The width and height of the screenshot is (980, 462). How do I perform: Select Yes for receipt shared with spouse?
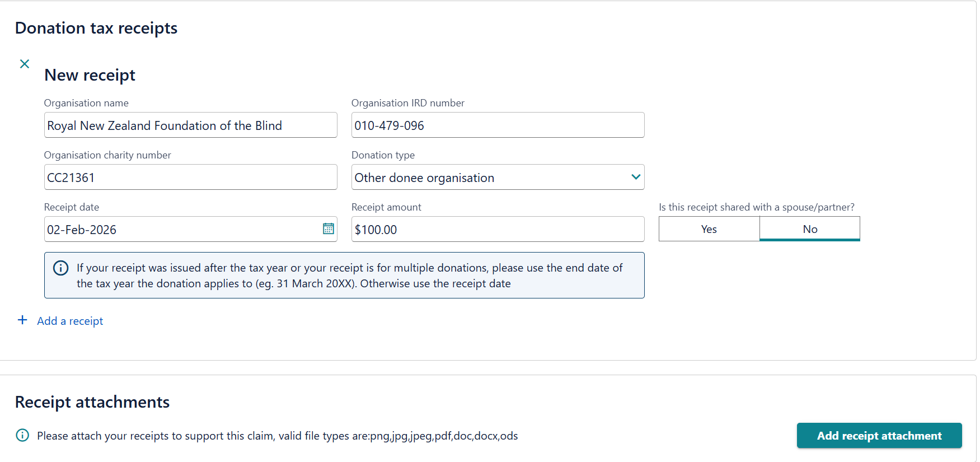[709, 228]
